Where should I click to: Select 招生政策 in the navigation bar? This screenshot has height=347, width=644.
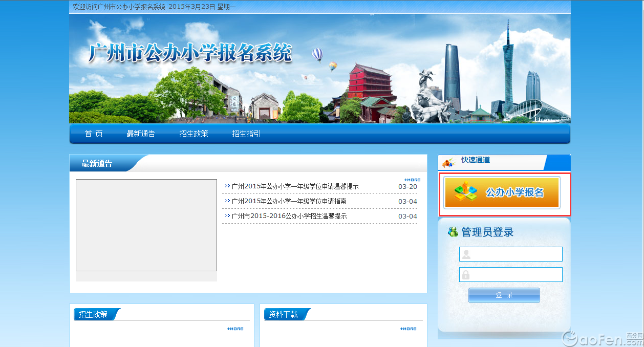point(194,134)
